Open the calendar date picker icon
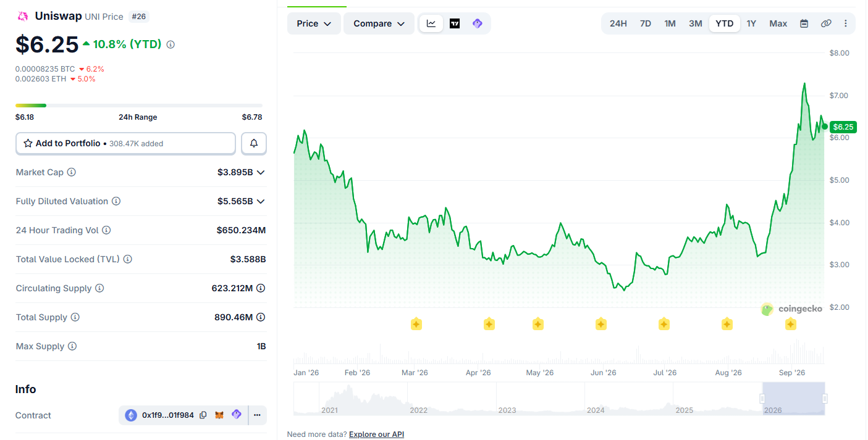Screen dimensions: 868x440 pyautogui.click(x=804, y=23)
